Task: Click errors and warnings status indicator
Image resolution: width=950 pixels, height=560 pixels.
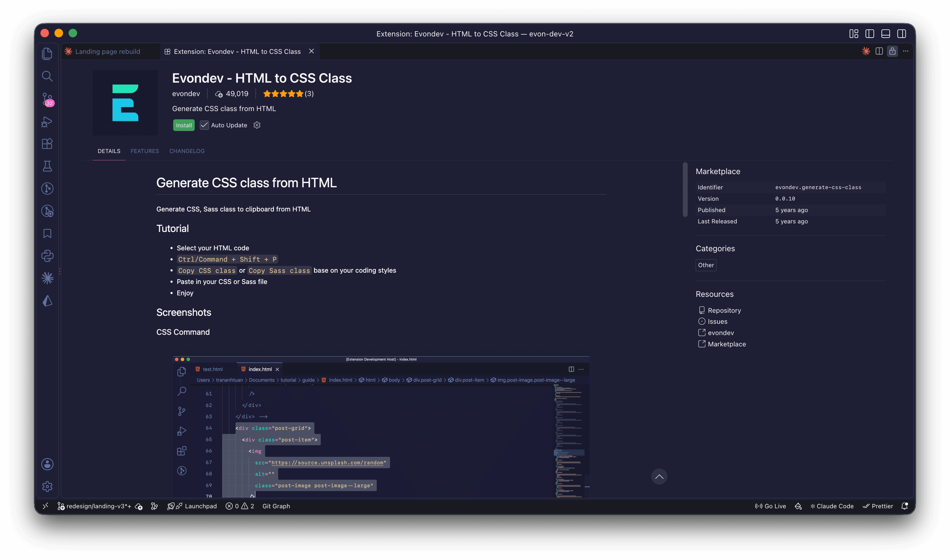Action: tap(240, 506)
